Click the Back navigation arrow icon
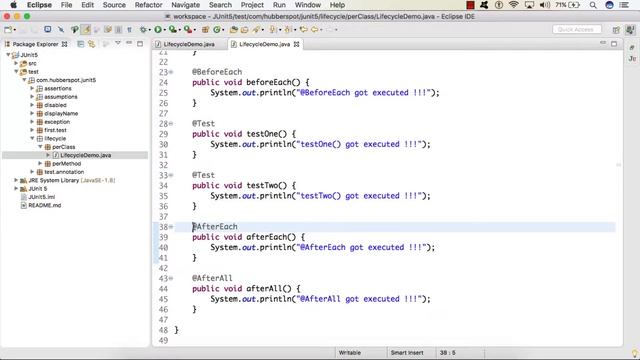 pos(314,29)
